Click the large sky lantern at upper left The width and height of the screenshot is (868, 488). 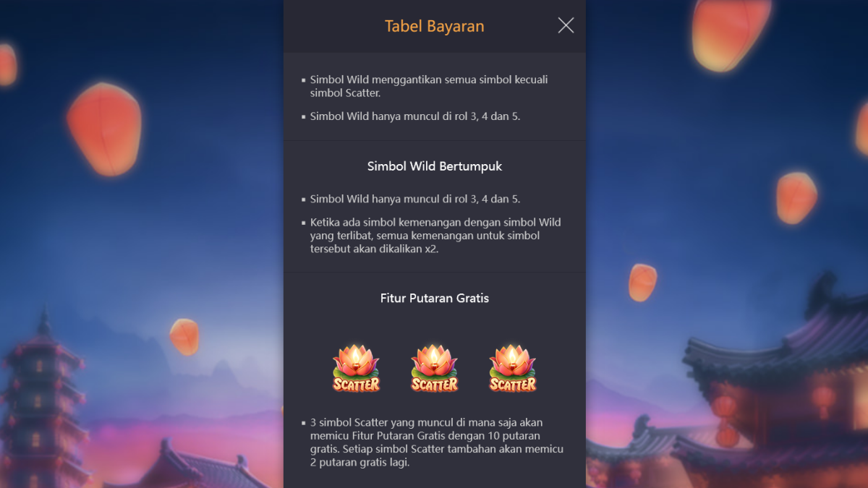coord(104,129)
